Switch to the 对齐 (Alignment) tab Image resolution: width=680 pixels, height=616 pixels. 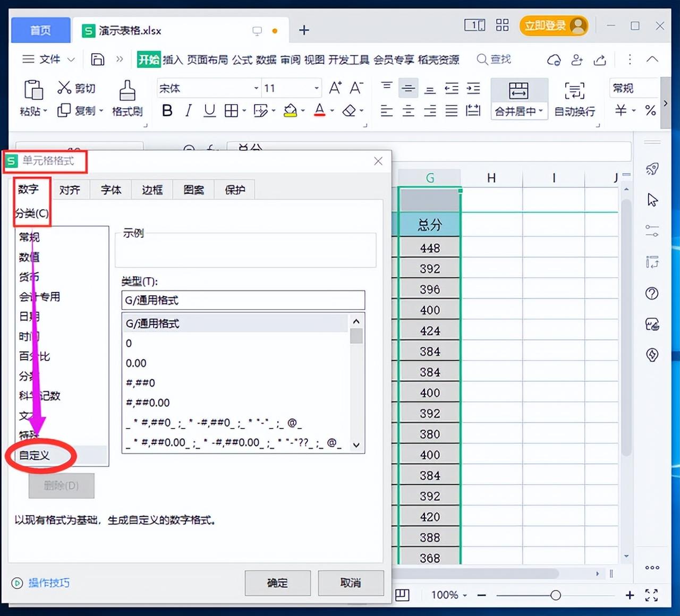pyautogui.click(x=70, y=190)
